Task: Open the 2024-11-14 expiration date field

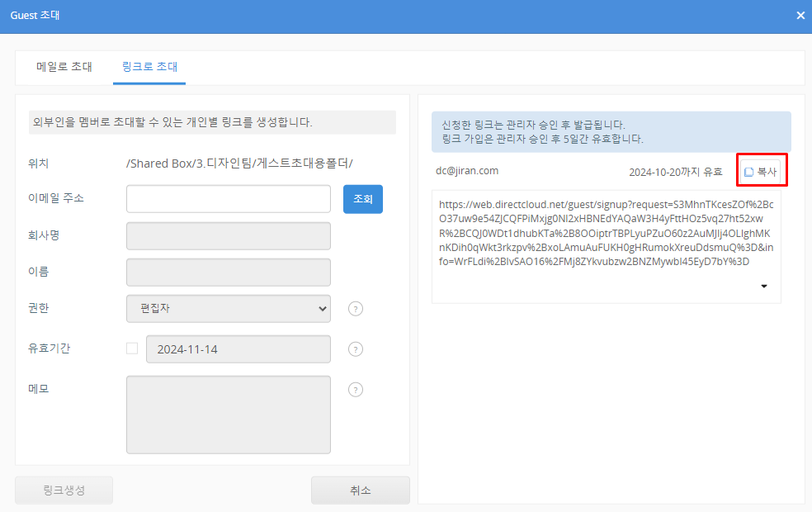Action: click(x=238, y=349)
